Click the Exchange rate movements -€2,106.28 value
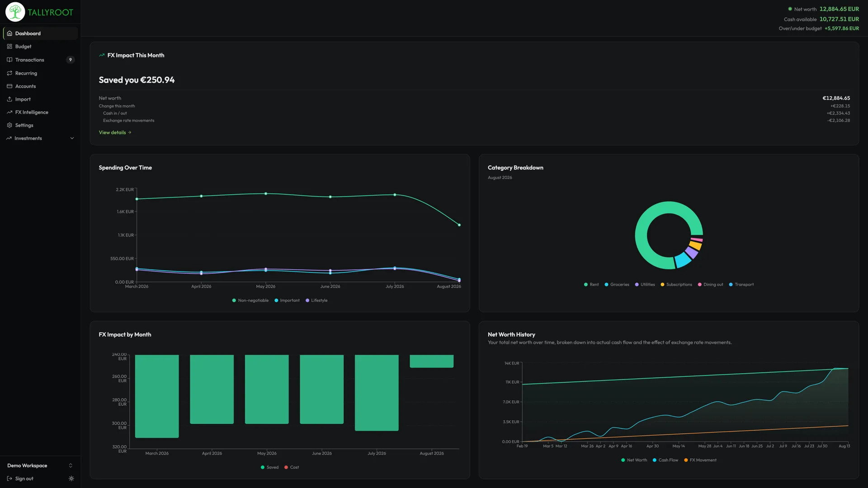The width and height of the screenshot is (868, 488). [x=839, y=121]
